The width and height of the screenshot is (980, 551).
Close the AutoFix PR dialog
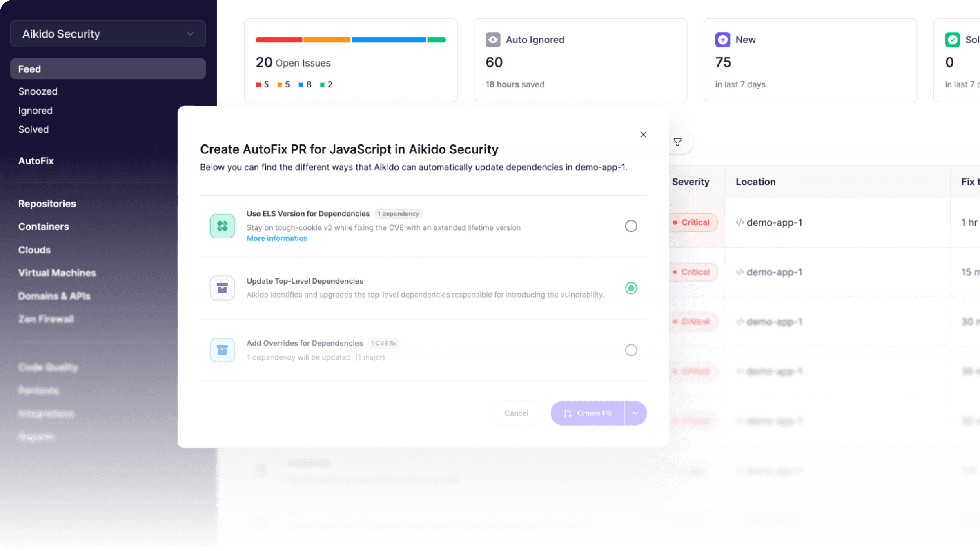coord(643,135)
